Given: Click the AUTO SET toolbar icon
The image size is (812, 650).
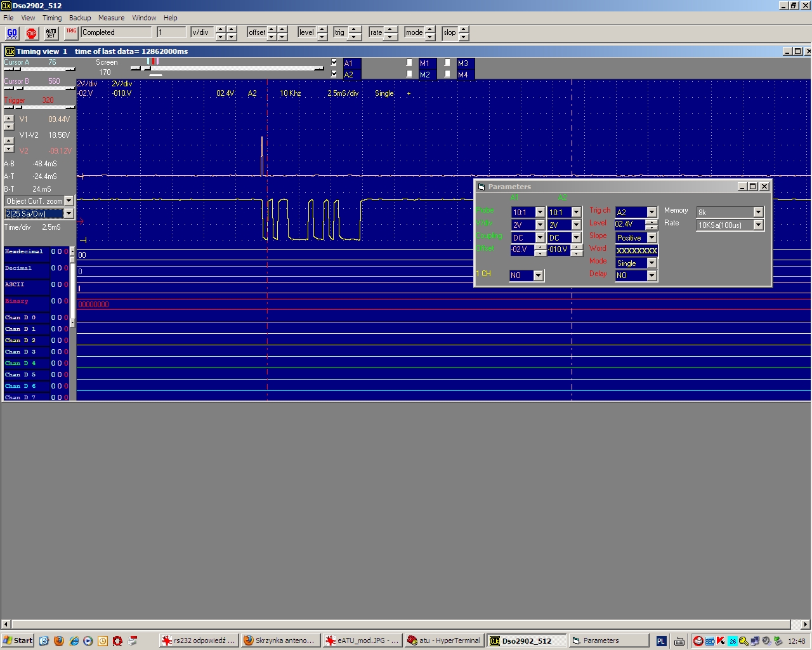Looking at the screenshot, I should point(51,33).
